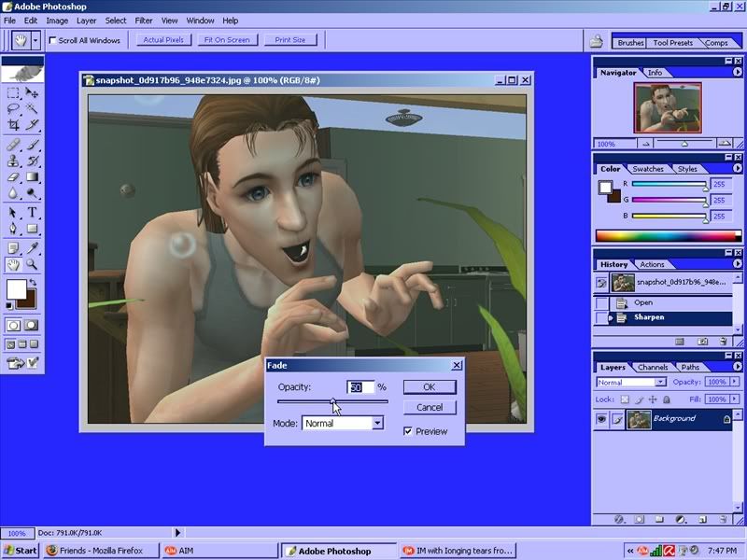
Task: Open layer blend mode Normal dropdown
Action: pyautogui.click(x=660, y=382)
